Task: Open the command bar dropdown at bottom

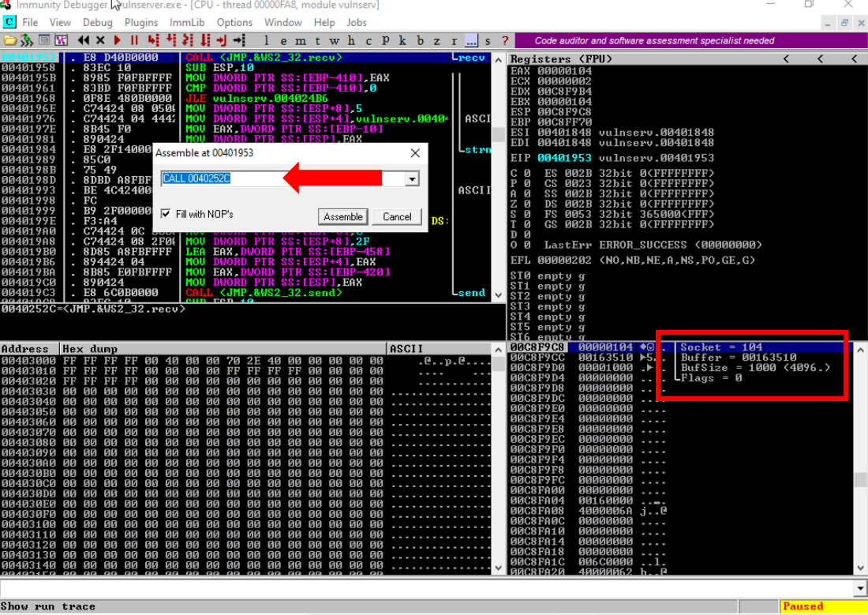Action: point(860,588)
